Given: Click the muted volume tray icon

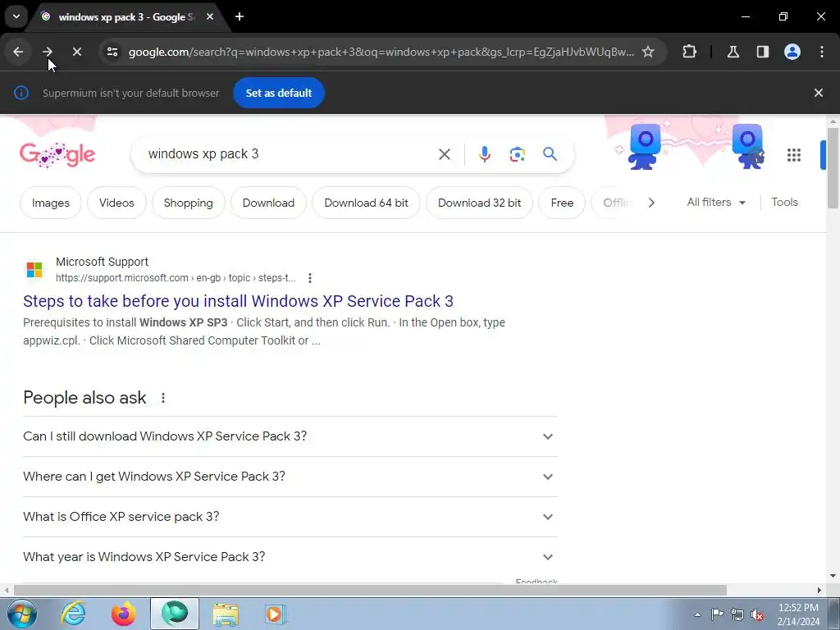Looking at the screenshot, I should click(x=757, y=614).
